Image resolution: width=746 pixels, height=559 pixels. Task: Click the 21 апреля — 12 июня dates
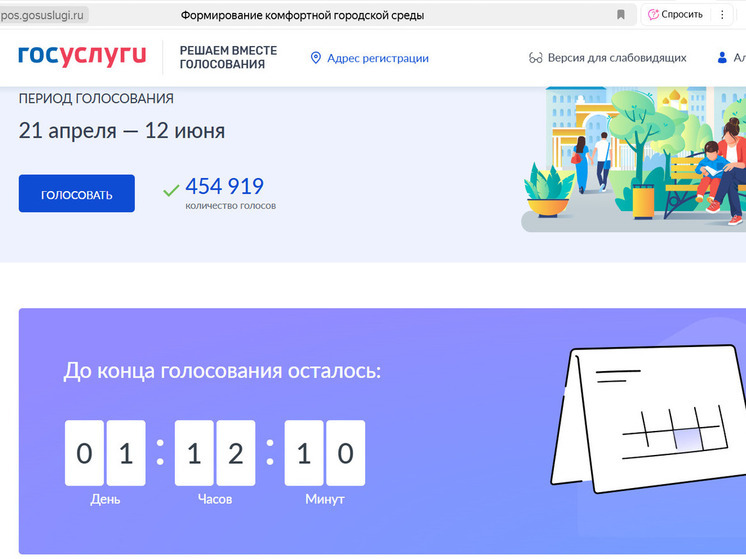pyautogui.click(x=122, y=130)
